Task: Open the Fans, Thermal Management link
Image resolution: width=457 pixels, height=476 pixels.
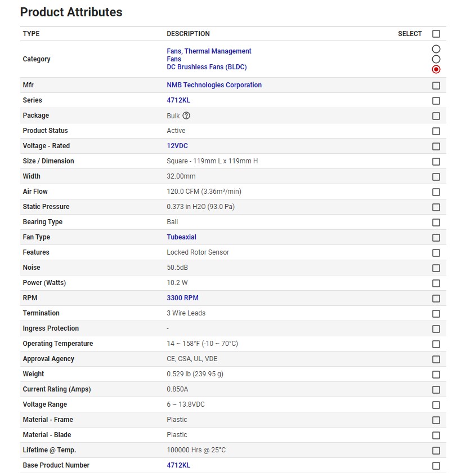Action: click(x=209, y=51)
